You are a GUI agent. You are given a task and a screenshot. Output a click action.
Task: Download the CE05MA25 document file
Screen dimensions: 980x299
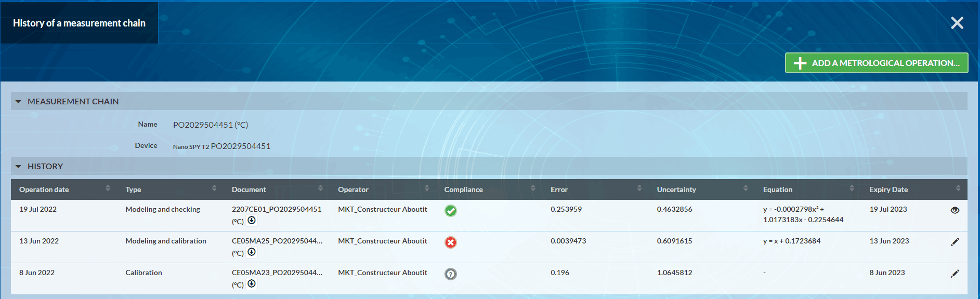point(252,252)
